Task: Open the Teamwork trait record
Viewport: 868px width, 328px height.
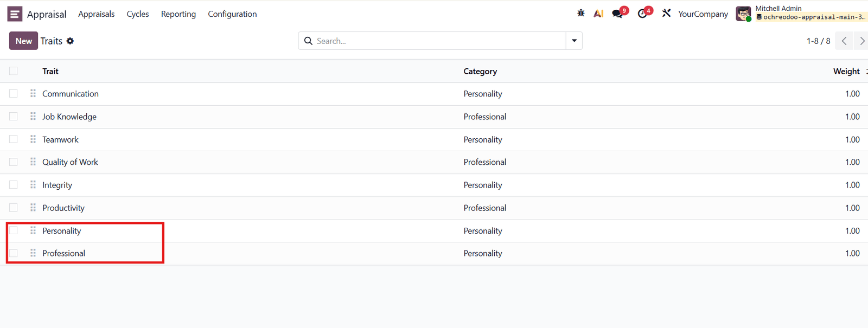Action: point(60,139)
